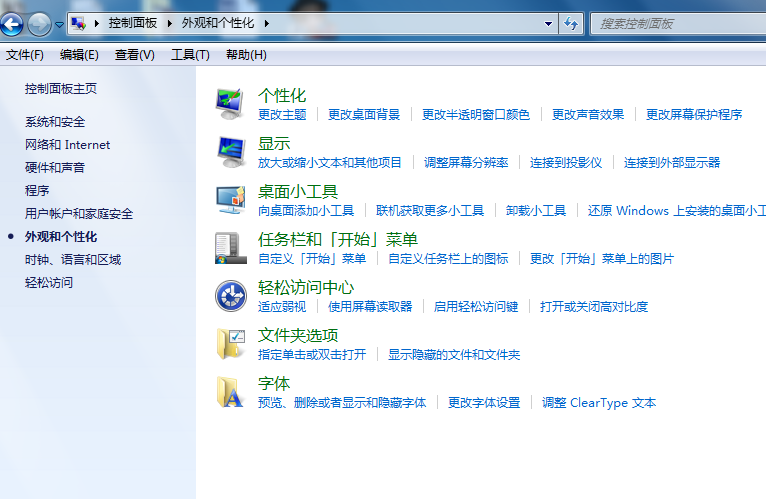Click 更改「开始」菜单上的图片 link
Image resolution: width=766 pixels, height=499 pixels.
(602, 258)
